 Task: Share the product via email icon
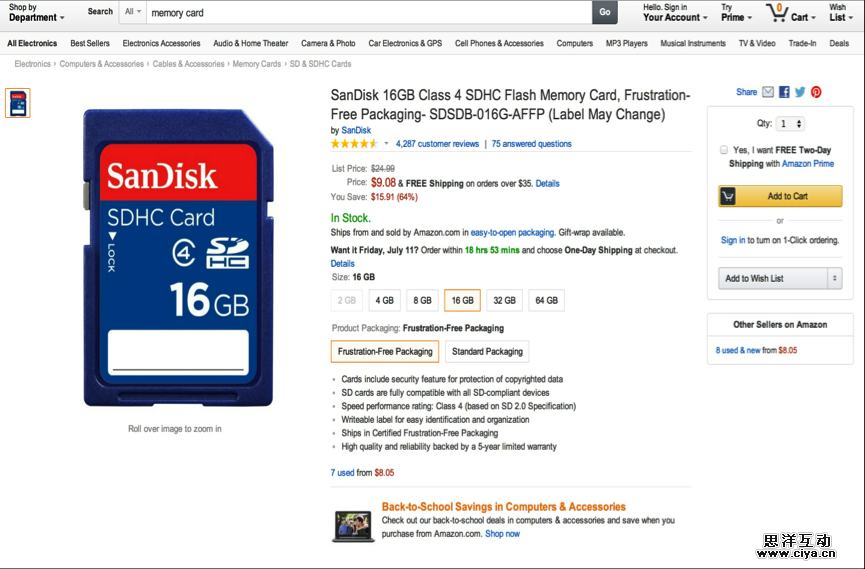tap(768, 92)
